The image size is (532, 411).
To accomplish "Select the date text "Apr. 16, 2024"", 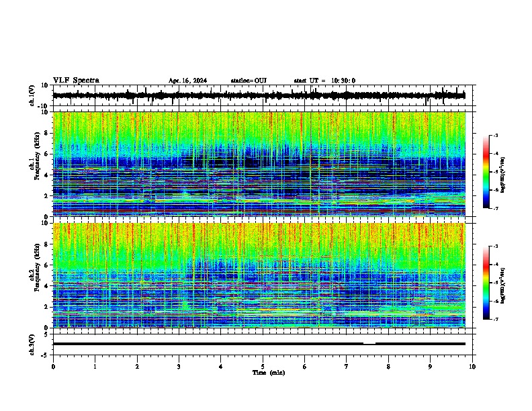I will (187, 81).
